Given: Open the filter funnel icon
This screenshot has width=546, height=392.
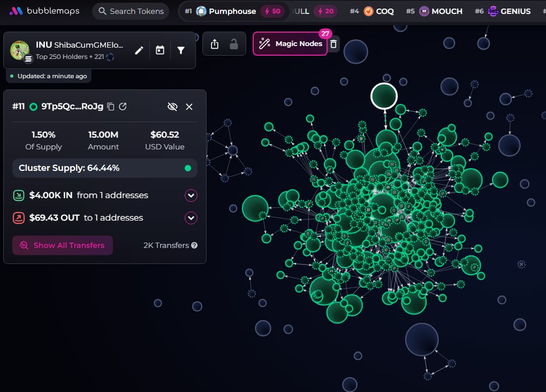Looking at the screenshot, I should [x=181, y=50].
